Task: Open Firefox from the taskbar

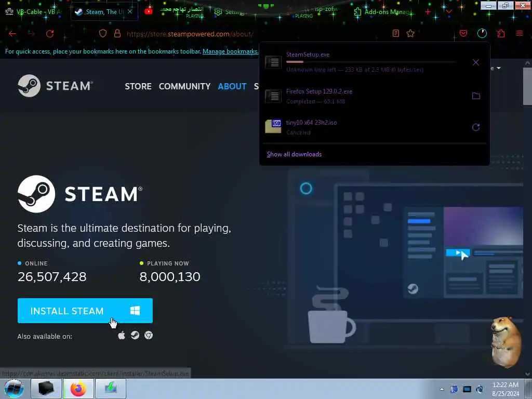Action: pyautogui.click(x=78, y=389)
